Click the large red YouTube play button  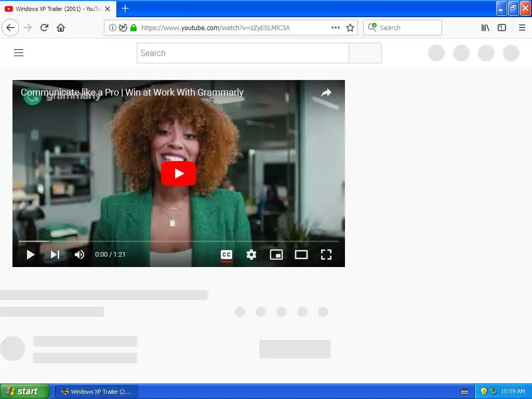tap(179, 174)
